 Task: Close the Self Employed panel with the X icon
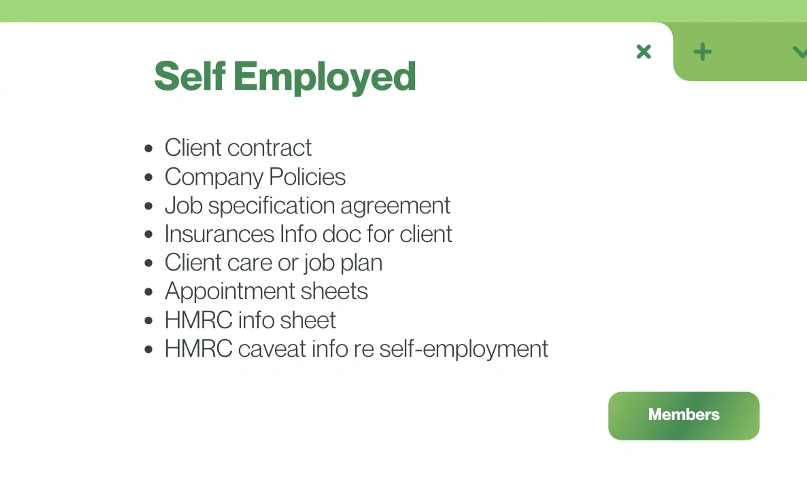(x=644, y=51)
